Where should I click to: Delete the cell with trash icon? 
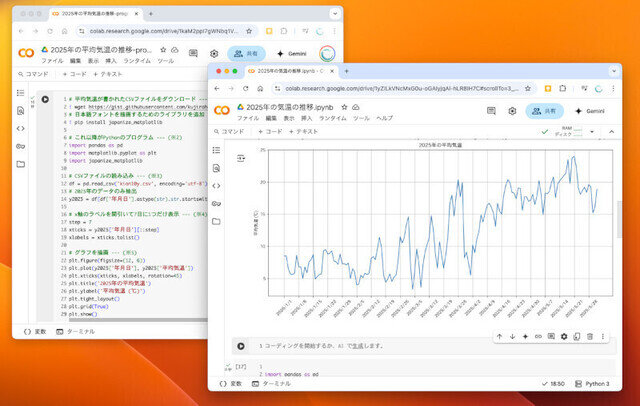[590, 337]
